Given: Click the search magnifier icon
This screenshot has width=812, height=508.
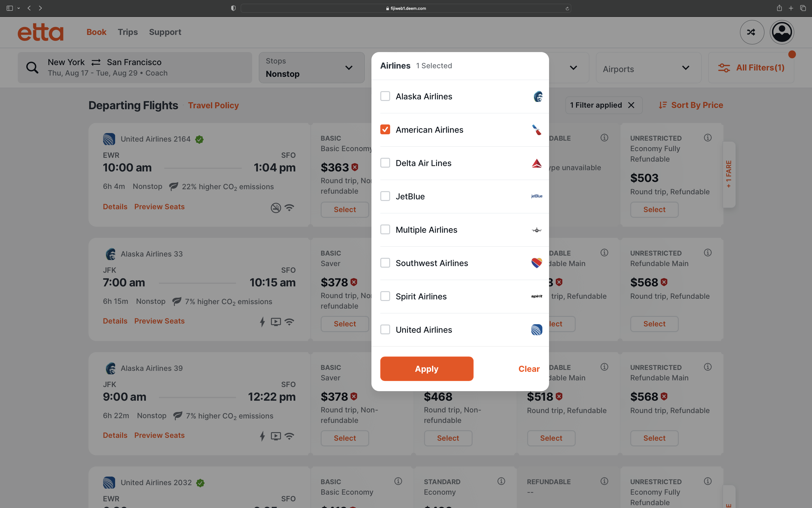Looking at the screenshot, I should click(x=32, y=68).
